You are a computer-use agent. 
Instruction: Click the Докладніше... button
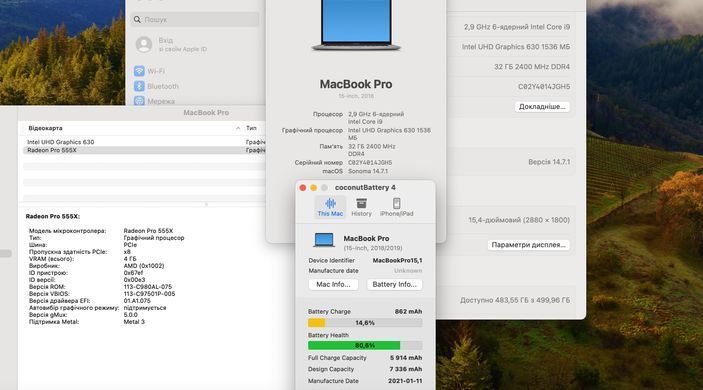point(542,107)
